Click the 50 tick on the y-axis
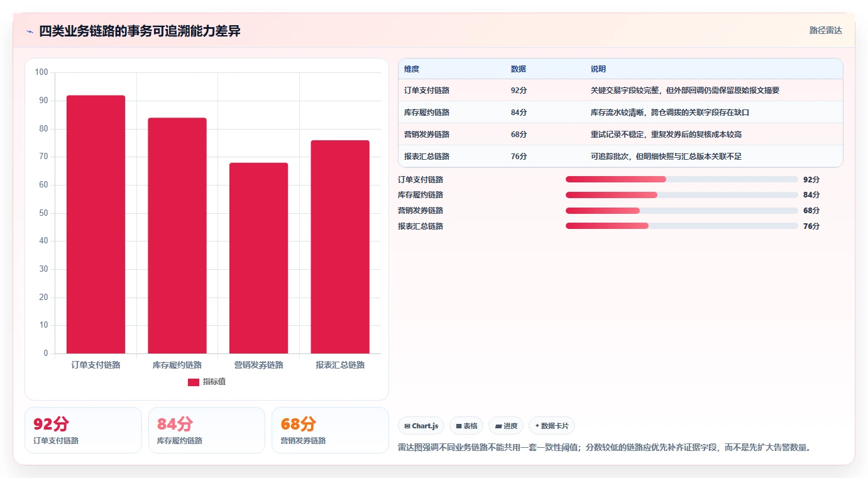Viewport: 868px width, 478px height. tap(44, 213)
